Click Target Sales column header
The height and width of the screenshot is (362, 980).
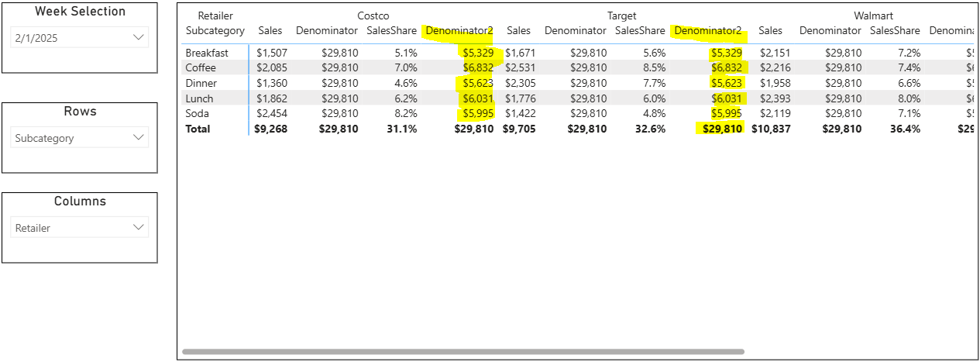click(519, 31)
